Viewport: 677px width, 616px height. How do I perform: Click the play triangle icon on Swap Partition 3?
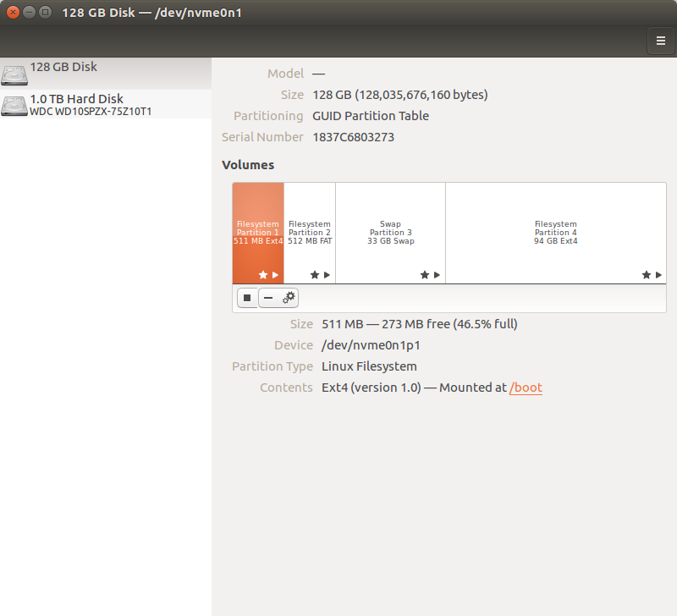click(437, 275)
